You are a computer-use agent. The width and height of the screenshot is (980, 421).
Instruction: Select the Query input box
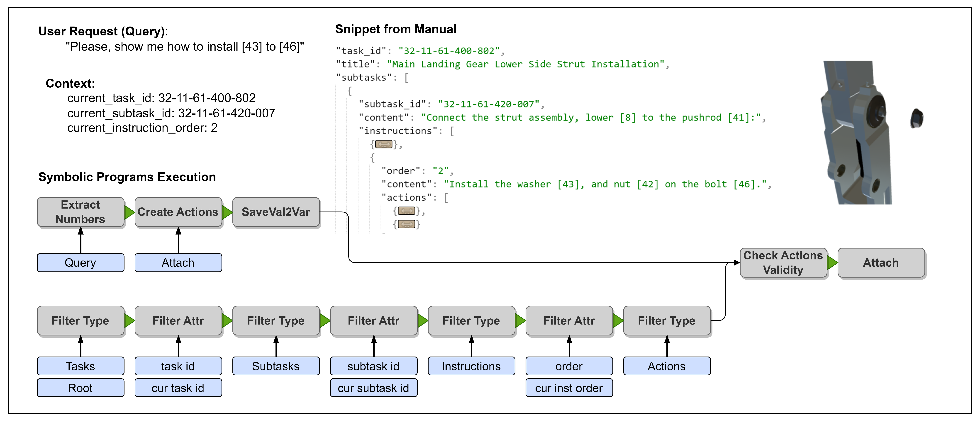pos(81,263)
